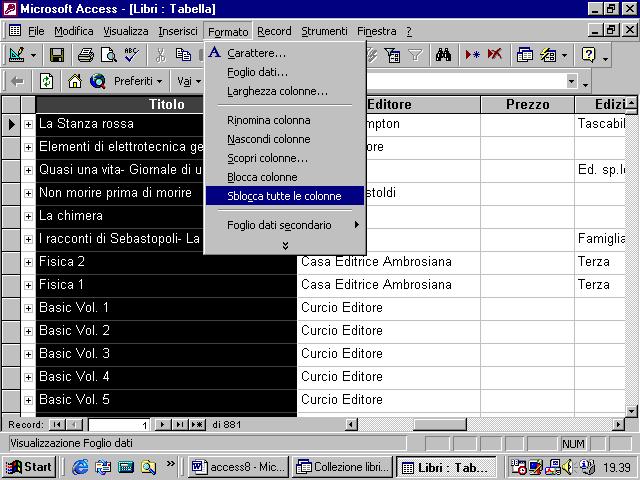Select Blocca colonne menu entry
The height and width of the screenshot is (480, 640).
point(285,177)
